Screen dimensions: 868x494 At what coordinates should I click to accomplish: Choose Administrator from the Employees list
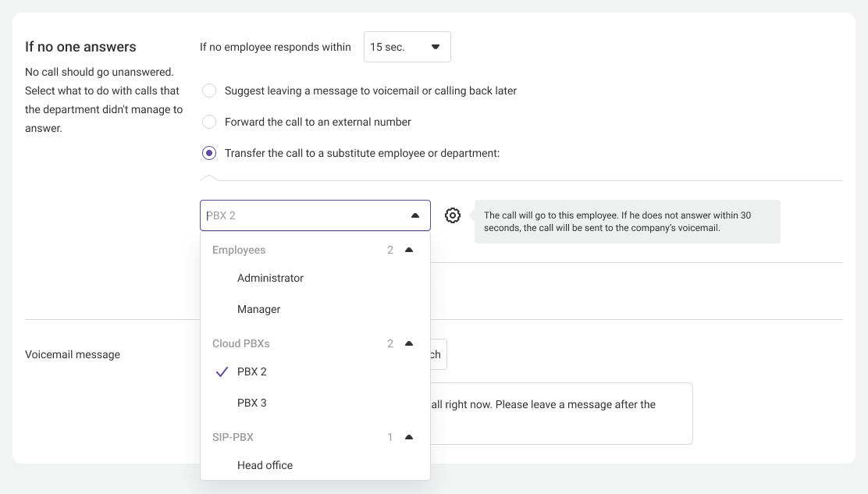coord(270,278)
